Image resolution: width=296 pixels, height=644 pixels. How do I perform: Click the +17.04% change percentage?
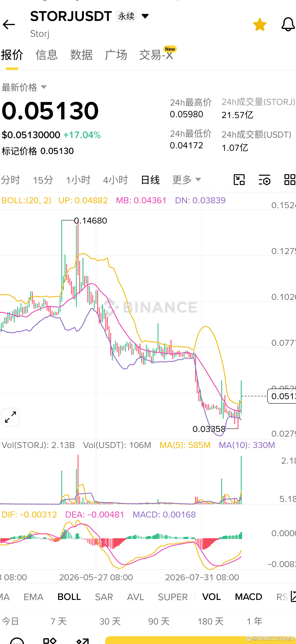click(x=82, y=135)
